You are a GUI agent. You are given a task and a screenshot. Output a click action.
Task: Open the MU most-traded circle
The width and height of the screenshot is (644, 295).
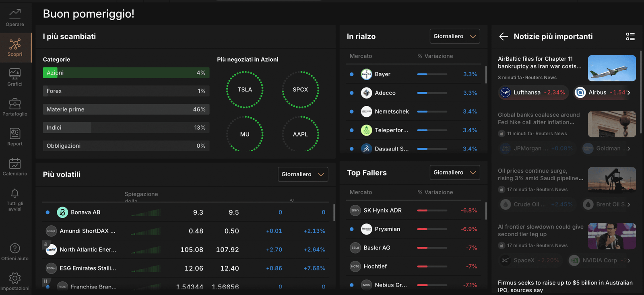245,134
